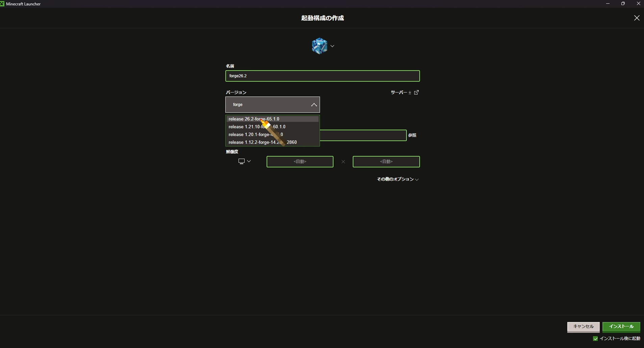Screen dimensions: 644x348
Task: Click the game directory path field
Action: [x=363, y=135]
